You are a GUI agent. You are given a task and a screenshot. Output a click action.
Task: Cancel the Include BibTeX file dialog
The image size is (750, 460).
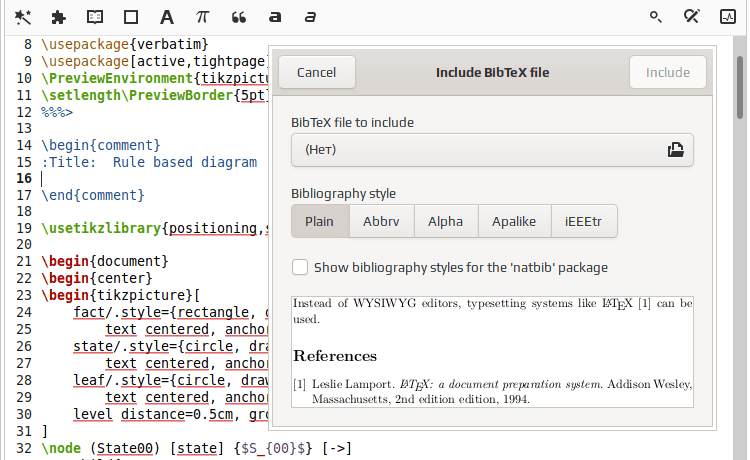[317, 72]
